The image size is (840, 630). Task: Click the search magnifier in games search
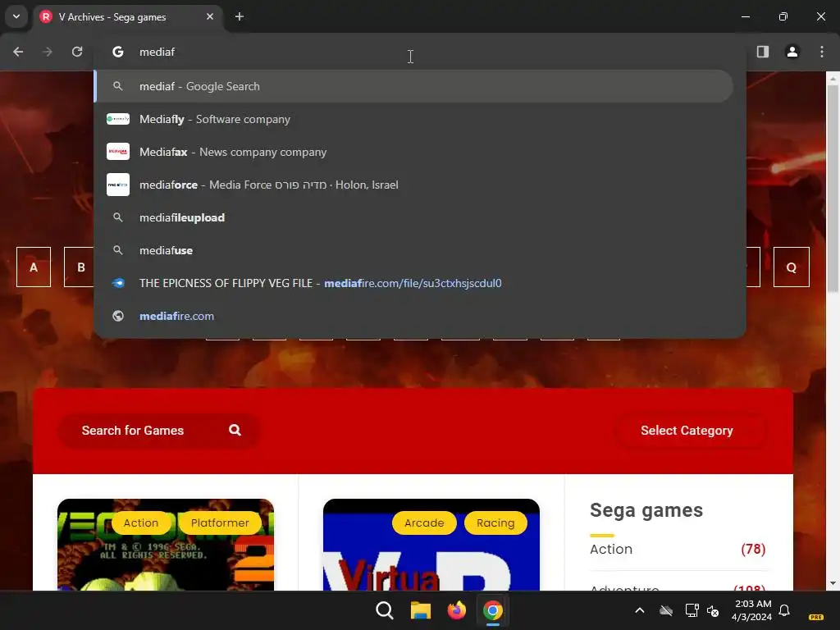(x=235, y=430)
